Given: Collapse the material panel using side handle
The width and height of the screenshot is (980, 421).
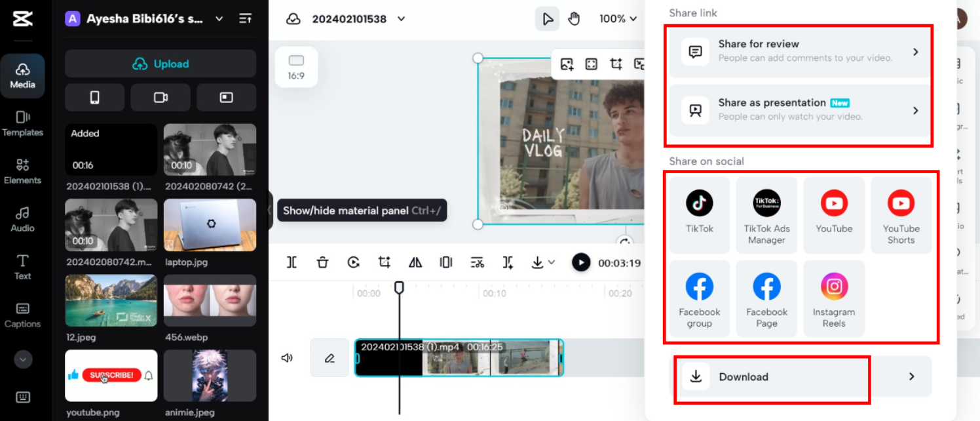Looking at the screenshot, I should click(270, 210).
